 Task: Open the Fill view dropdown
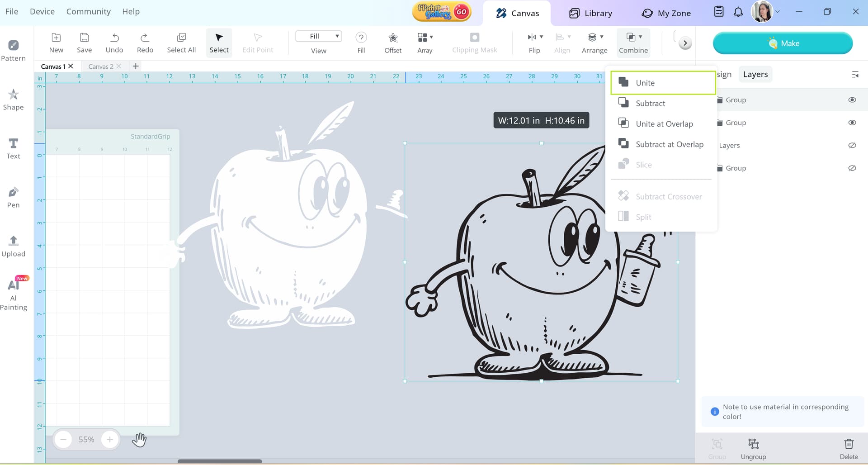(x=319, y=36)
